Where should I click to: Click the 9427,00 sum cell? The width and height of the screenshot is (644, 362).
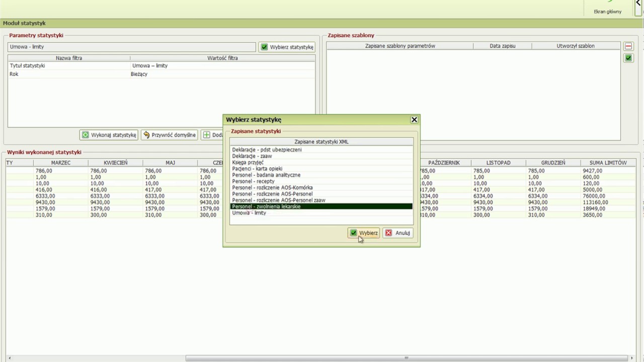click(592, 171)
